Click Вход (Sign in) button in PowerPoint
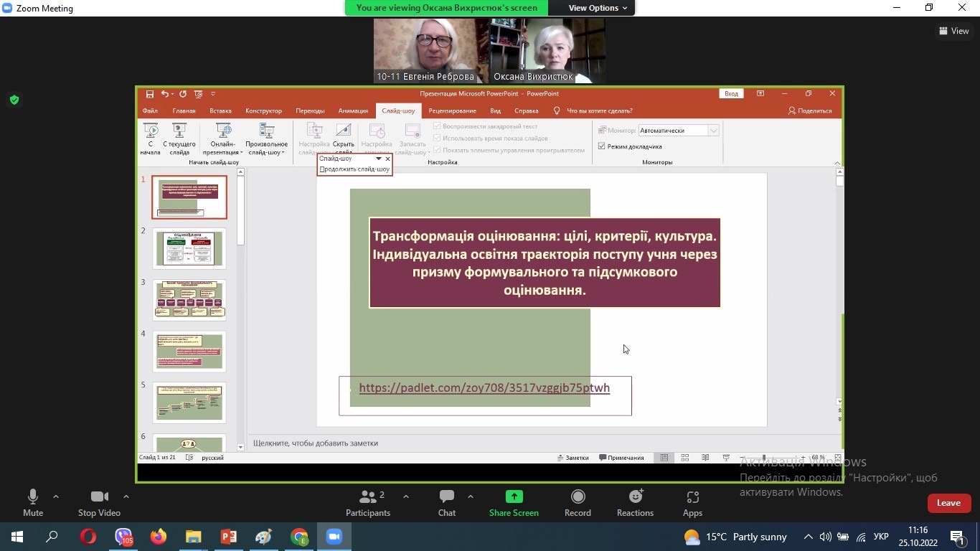Image resolution: width=980 pixels, height=551 pixels. (731, 94)
